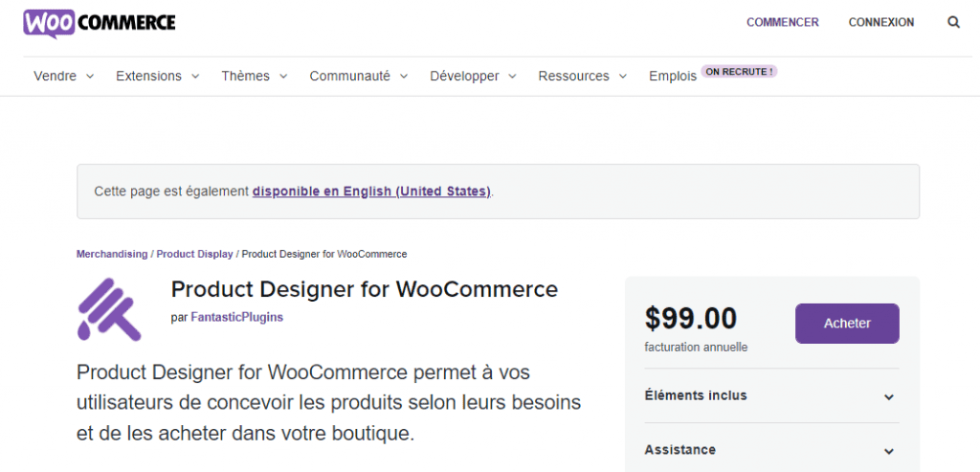
Task: Expand the Éléments inclus section chevron
Action: (x=889, y=397)
